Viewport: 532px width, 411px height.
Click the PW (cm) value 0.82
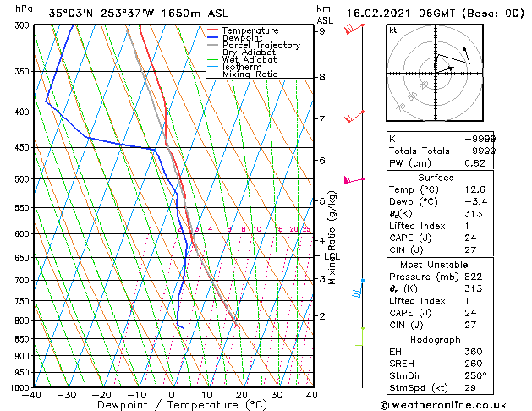click(x=475, y=163)
